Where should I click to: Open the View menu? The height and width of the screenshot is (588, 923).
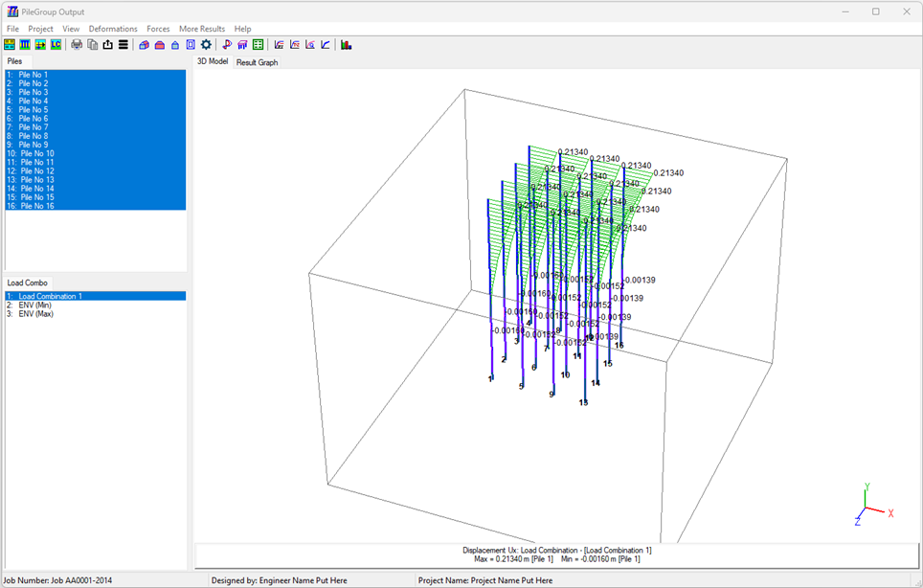click(x=71, y=29)
